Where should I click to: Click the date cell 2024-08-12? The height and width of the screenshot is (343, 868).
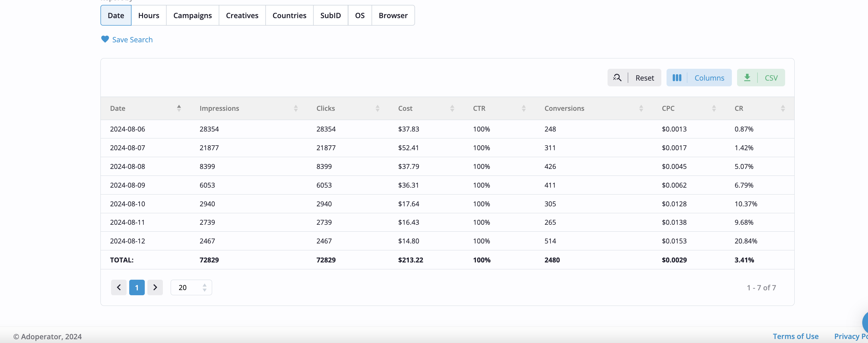pos(127,241)
